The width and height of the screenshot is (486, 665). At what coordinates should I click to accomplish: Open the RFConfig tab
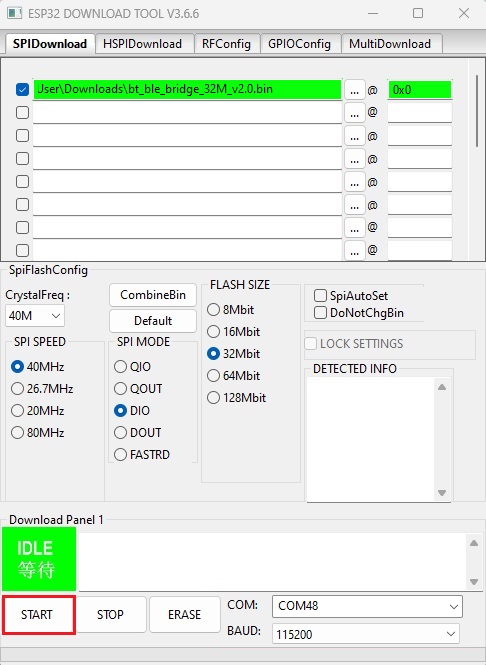[226, 44]
